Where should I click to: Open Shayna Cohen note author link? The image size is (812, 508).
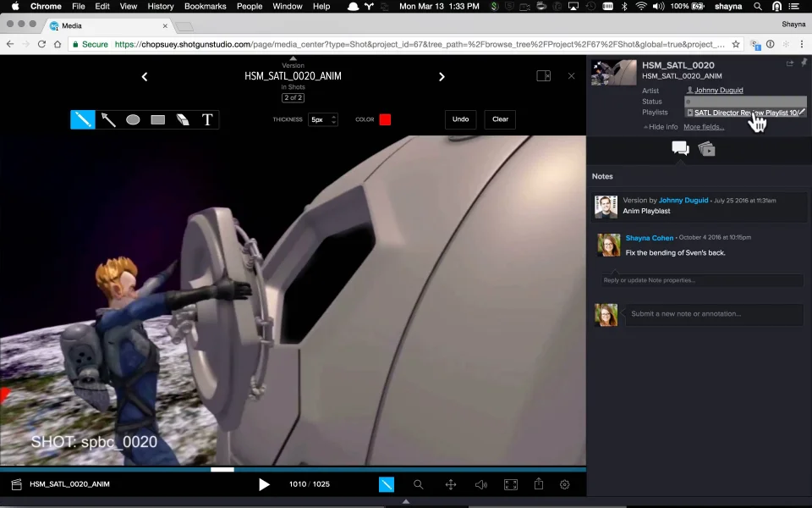(650, 238)
